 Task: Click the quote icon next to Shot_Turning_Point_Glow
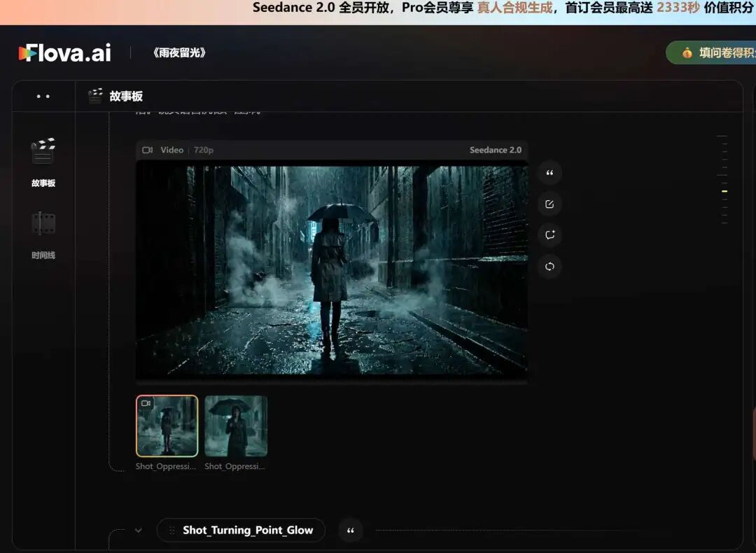point(351,531)
